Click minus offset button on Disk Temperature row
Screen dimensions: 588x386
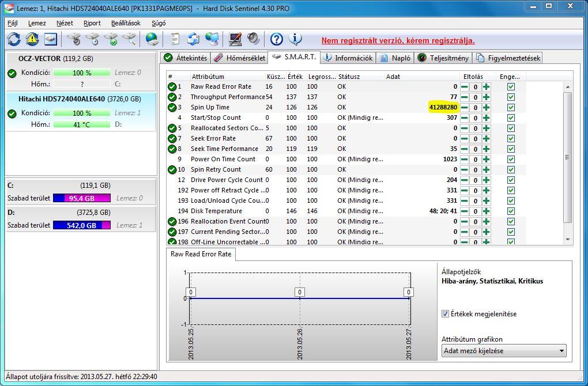point(464,211)
